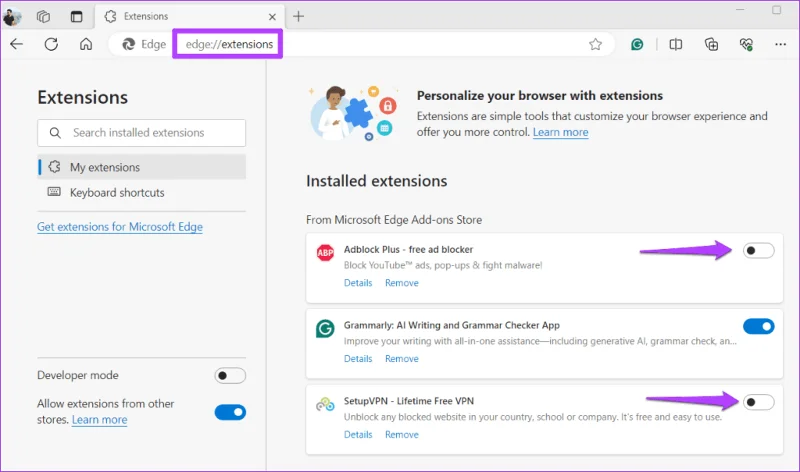Open Browser essentials heart icon

click(x=746, y=44)
